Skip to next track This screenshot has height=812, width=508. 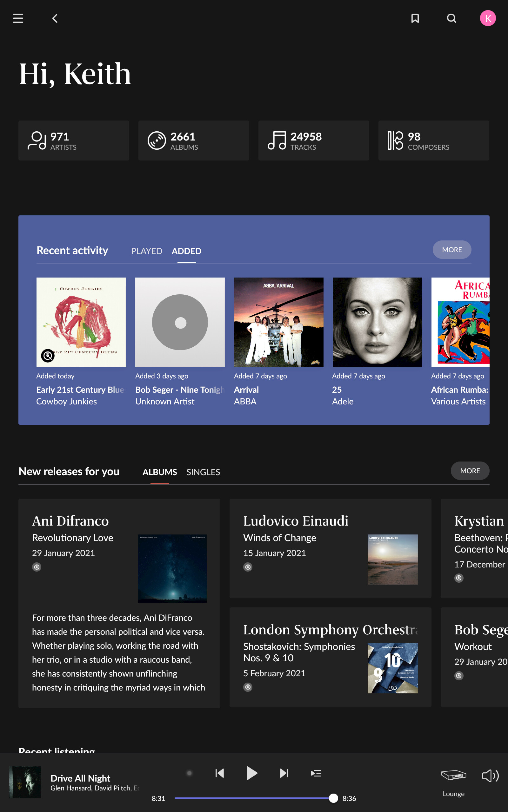284,773
